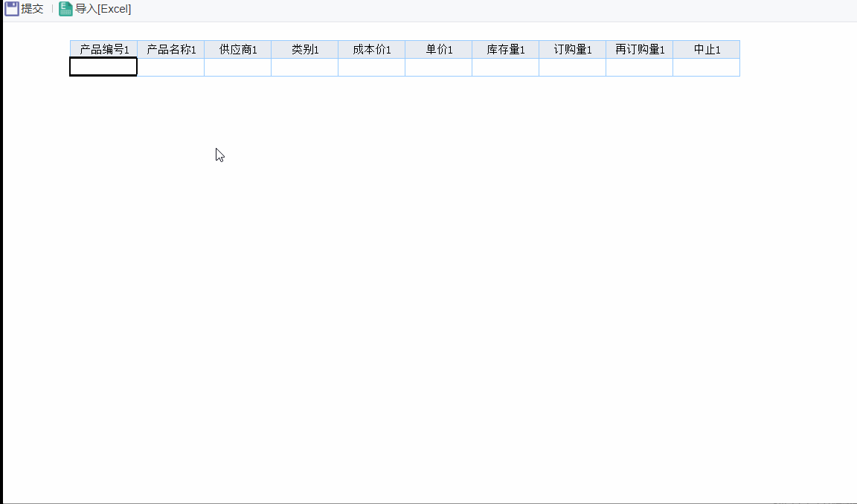Focus the empty cell under 单价1

tap(438, 67)
